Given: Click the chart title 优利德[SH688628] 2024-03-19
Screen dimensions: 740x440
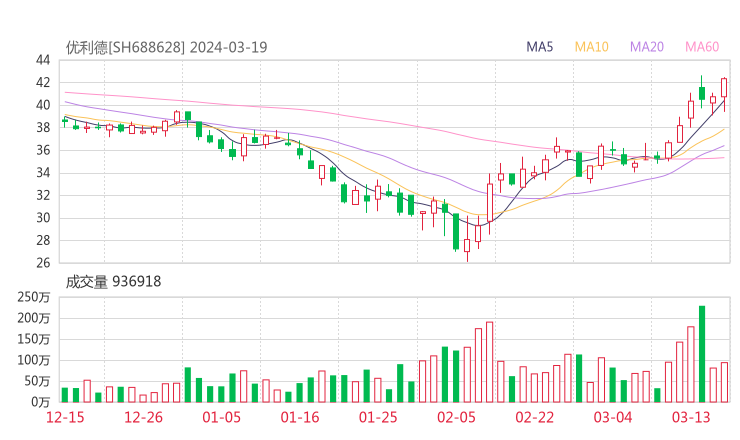Looking at the screenshot, I should pyautogui.click(x=167, y=47).
